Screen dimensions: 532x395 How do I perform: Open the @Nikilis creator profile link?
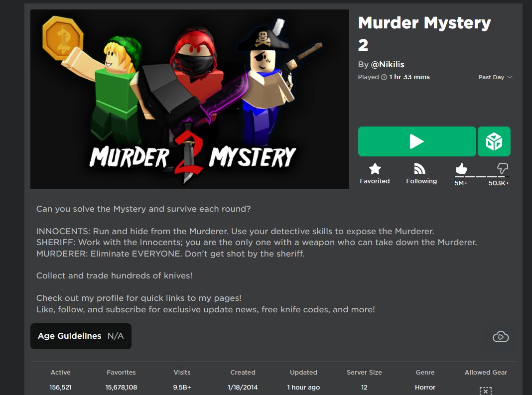point(388,64)
